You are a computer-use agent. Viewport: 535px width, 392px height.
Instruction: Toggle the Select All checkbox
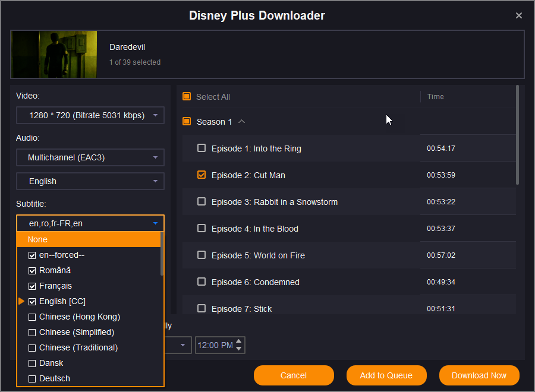pos(187,96)
